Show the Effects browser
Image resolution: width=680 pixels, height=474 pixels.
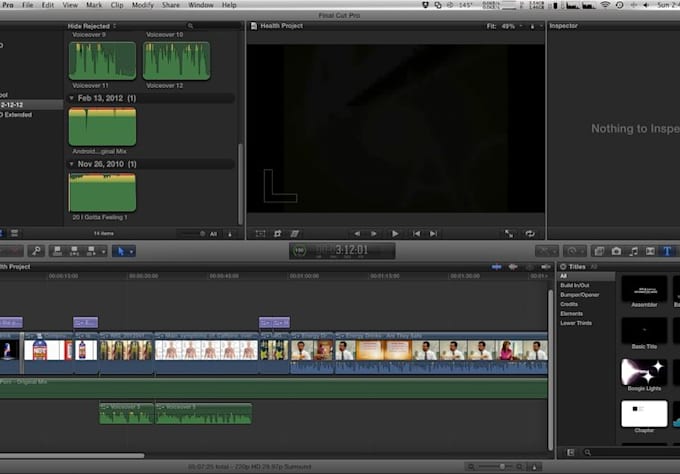point(599,251)
